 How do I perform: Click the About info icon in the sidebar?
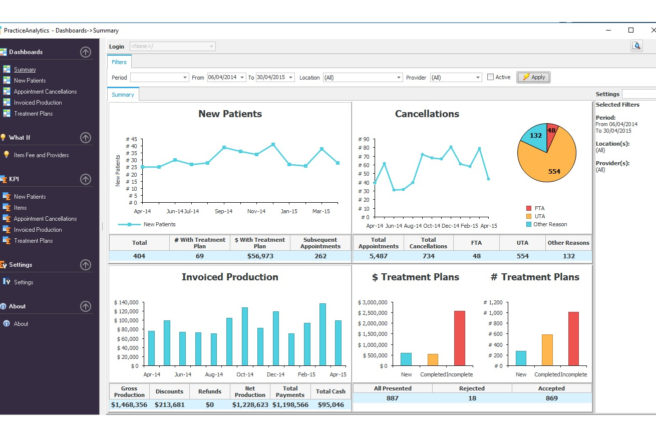click(x=6, y=323)
